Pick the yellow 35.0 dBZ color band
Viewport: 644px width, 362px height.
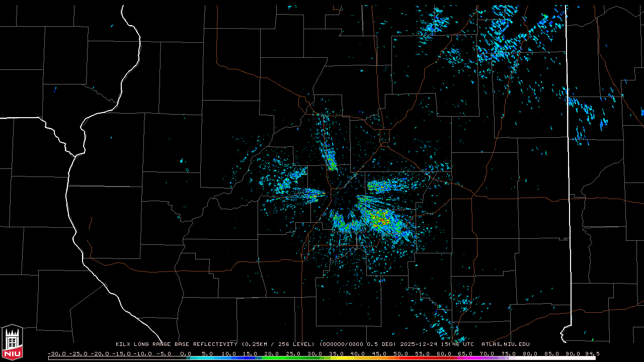click(x=336, y=358)
